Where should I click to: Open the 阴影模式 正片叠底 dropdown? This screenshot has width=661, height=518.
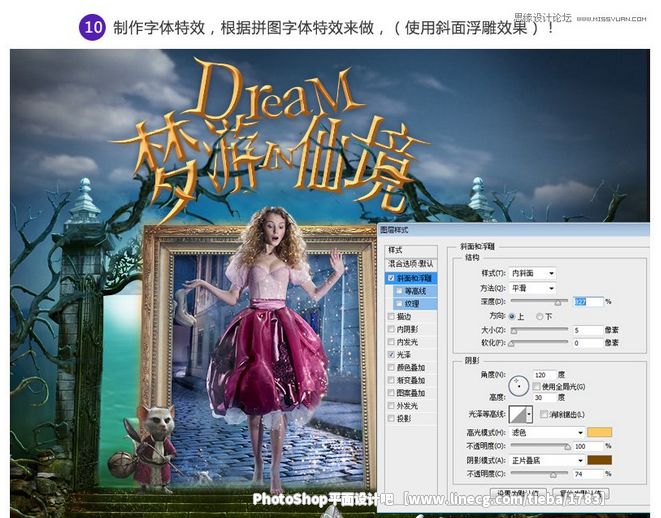coord(547,460)
